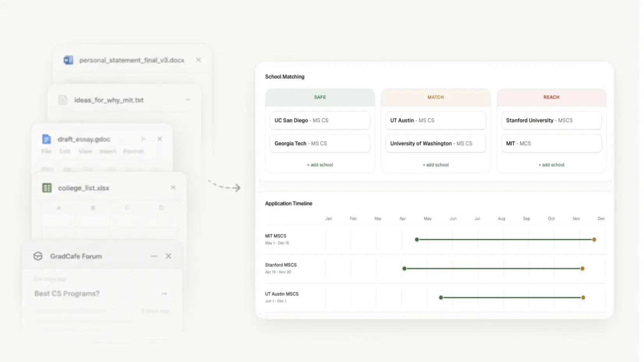This screenshot has height=362, width=644.
Task: Open the File menu in draft_essay.gdoc
Action: [x=46, y=151]
